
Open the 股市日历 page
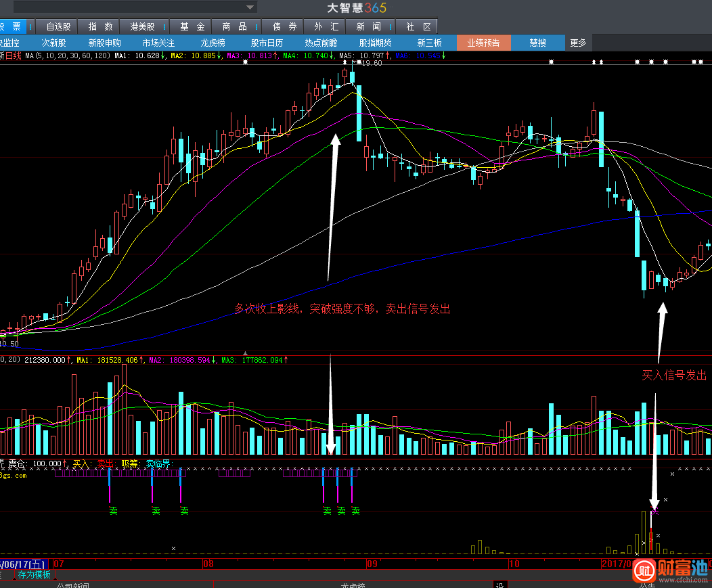coord(267,43)
